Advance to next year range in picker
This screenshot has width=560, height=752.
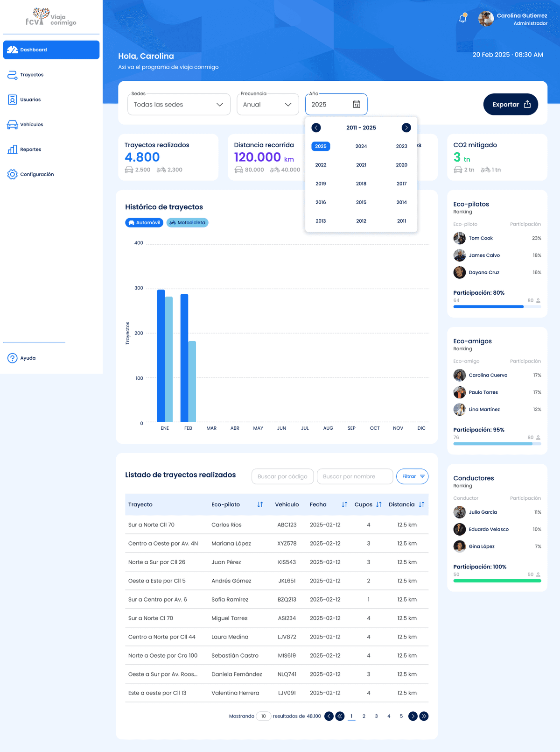[x=406, y=128]
